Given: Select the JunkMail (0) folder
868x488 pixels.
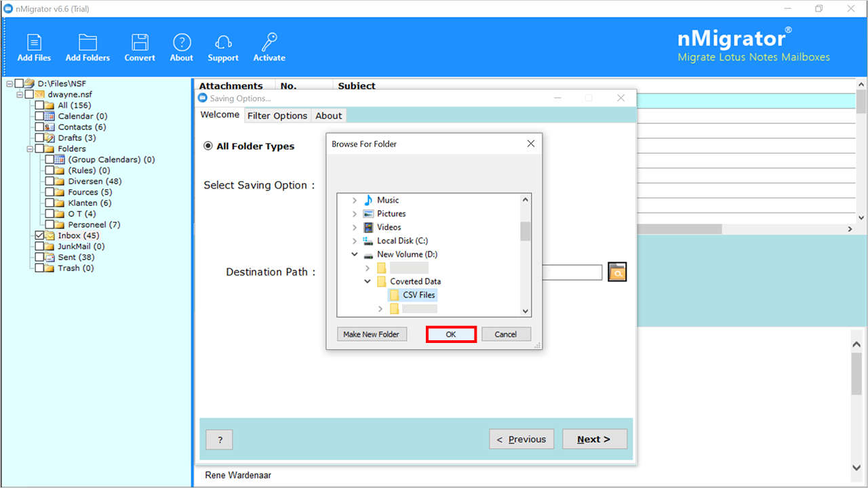Looking at the screenshot, I should 81,246.
